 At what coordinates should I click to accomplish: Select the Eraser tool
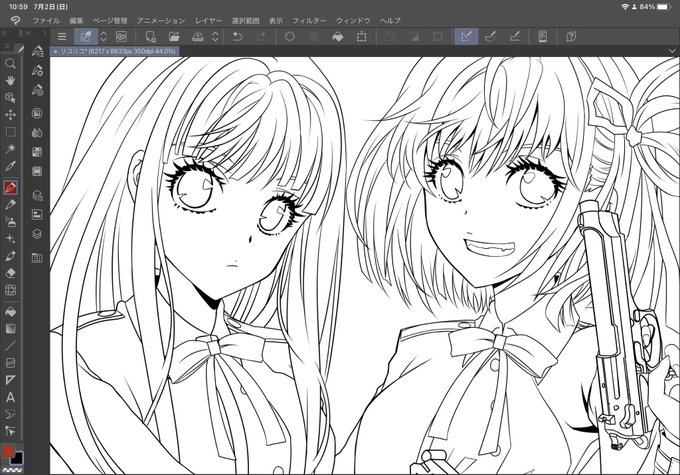(x=10, y=273)
